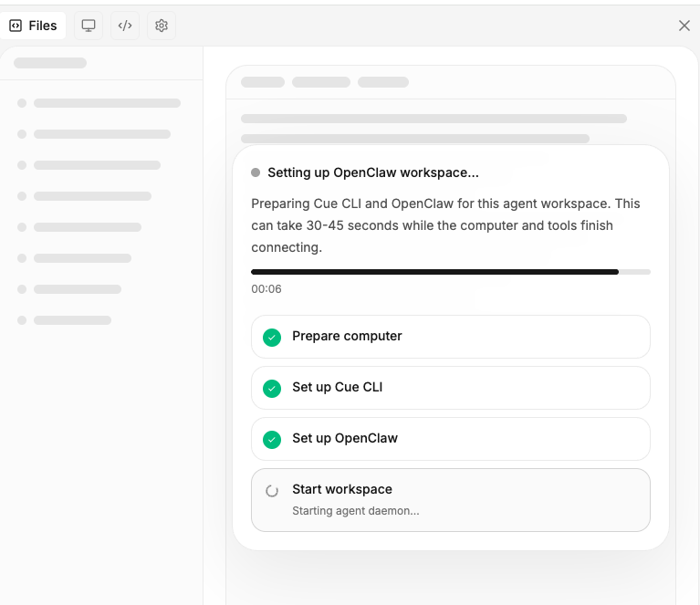
Task: Click the Files icon in the tab
Action: pyautogui.click(x=16, y=26)
